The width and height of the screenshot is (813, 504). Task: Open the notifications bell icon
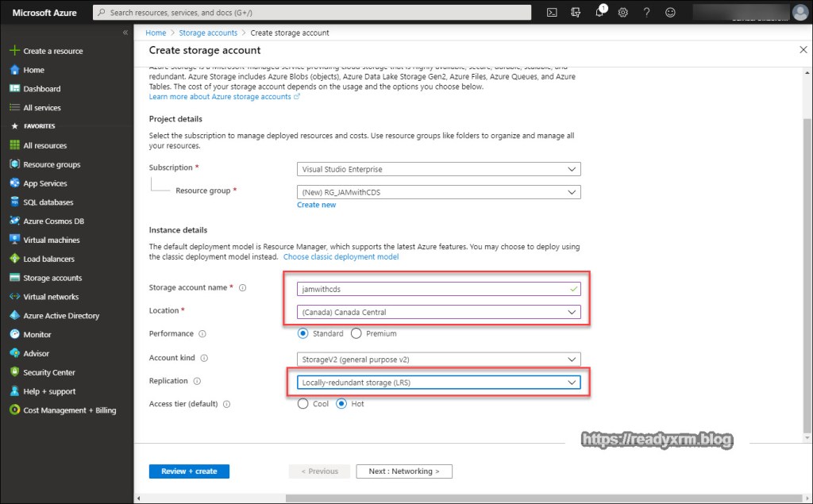click(x=600, y=12)
